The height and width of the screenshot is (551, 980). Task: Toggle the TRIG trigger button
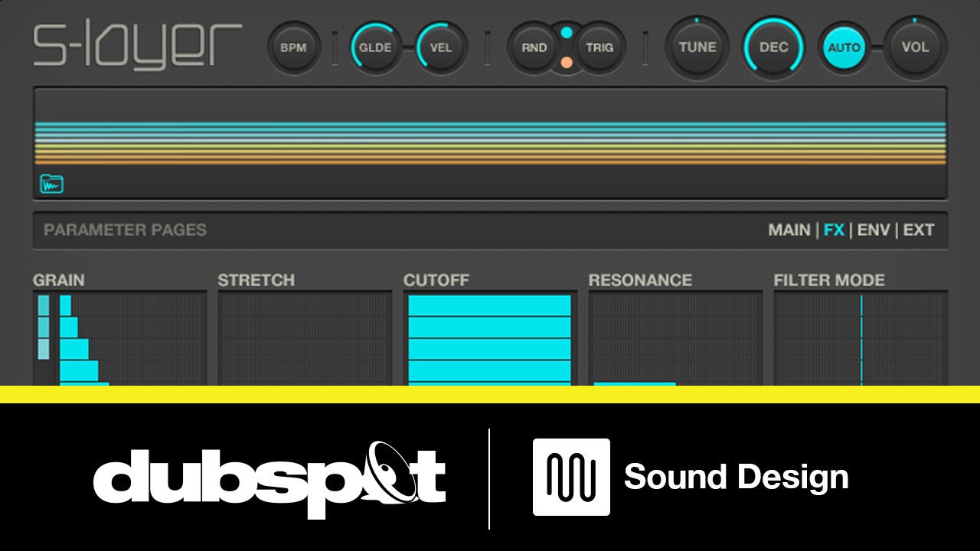(x=599, y=47)
